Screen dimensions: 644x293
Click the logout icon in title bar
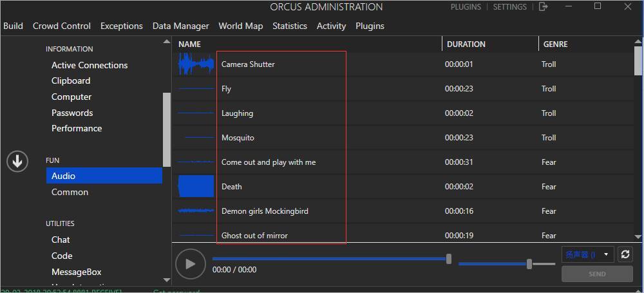pyautogui.click(x=544, y=7)
